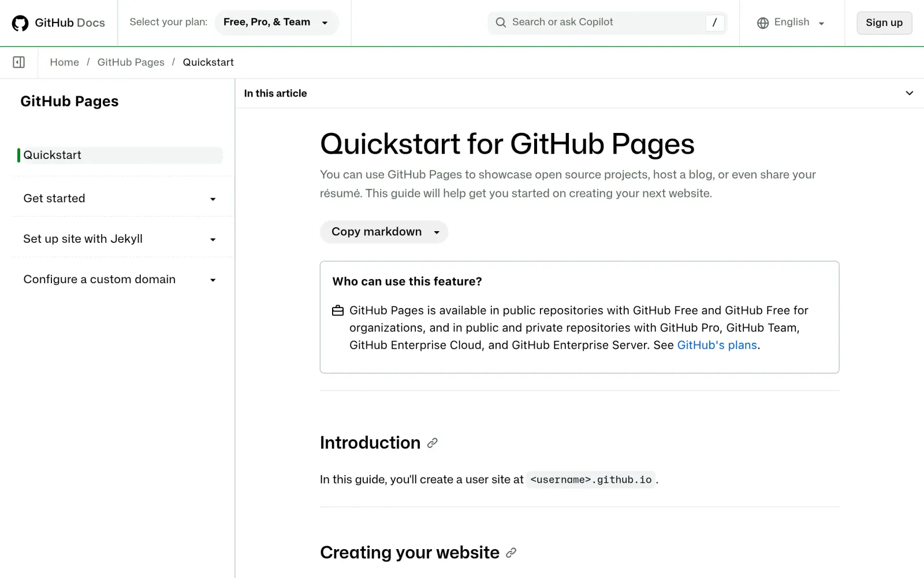Open the GitHub's plans link
The image size is (924, 578).
pos(717,345)
